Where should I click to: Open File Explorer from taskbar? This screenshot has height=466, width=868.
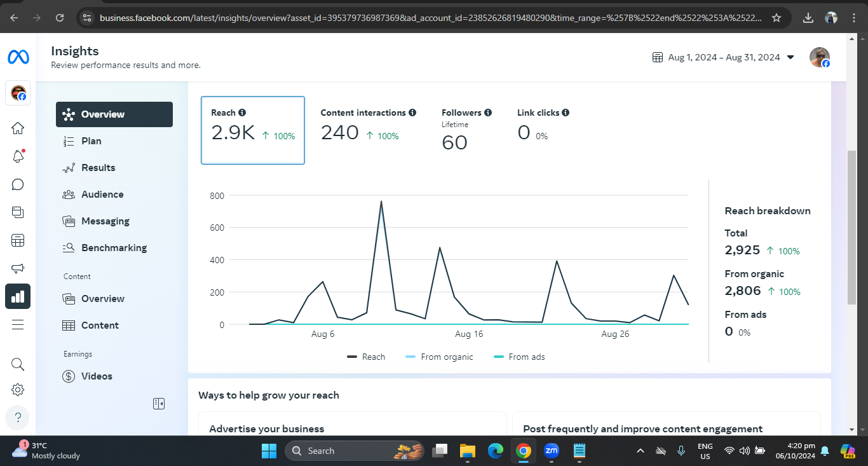468,451
